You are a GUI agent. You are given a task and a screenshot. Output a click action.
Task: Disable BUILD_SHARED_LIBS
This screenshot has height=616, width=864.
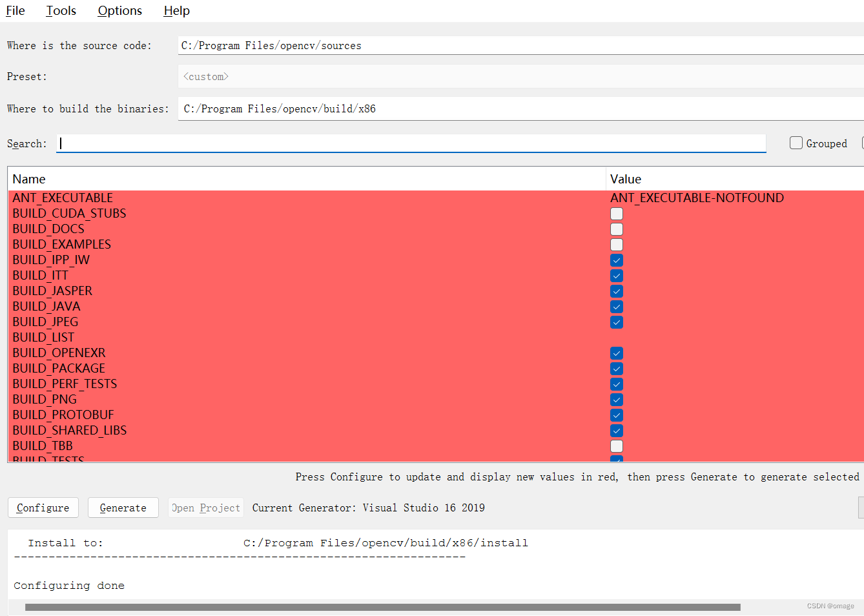tap(617, 430)
